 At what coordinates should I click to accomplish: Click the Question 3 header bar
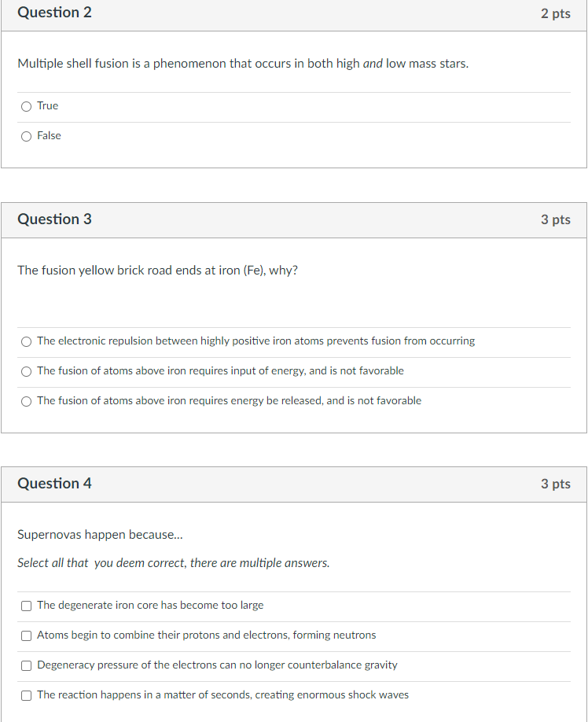[54, 219]
